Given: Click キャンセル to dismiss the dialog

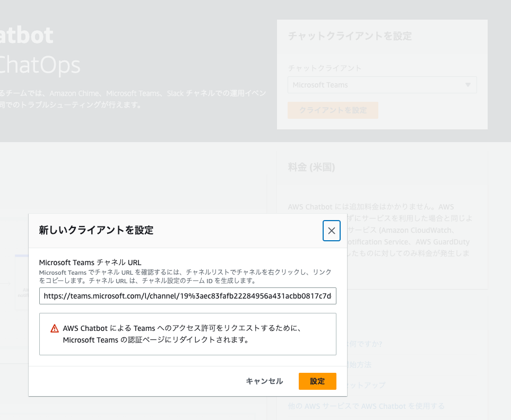Looking at the screenshot, I should click(x=264, y=381).
